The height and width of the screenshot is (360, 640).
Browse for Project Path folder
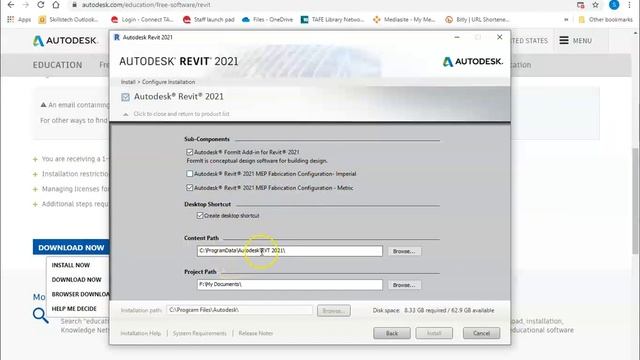coord(404,285)
